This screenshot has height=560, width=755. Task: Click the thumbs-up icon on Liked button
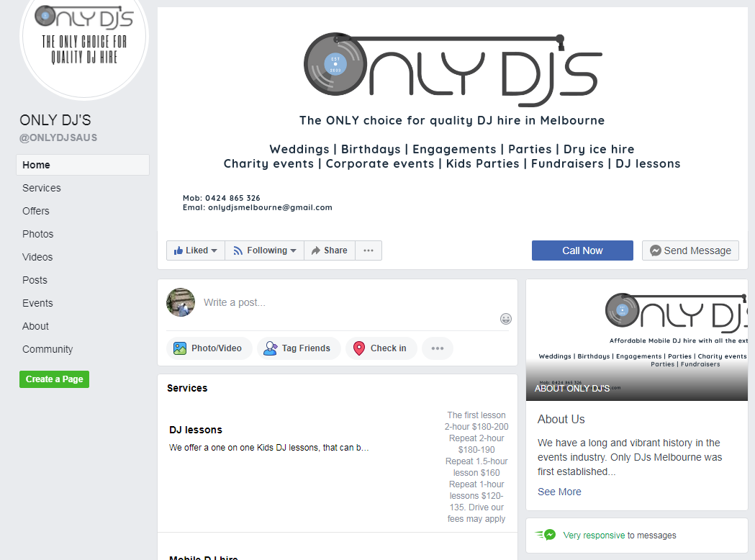178,250
